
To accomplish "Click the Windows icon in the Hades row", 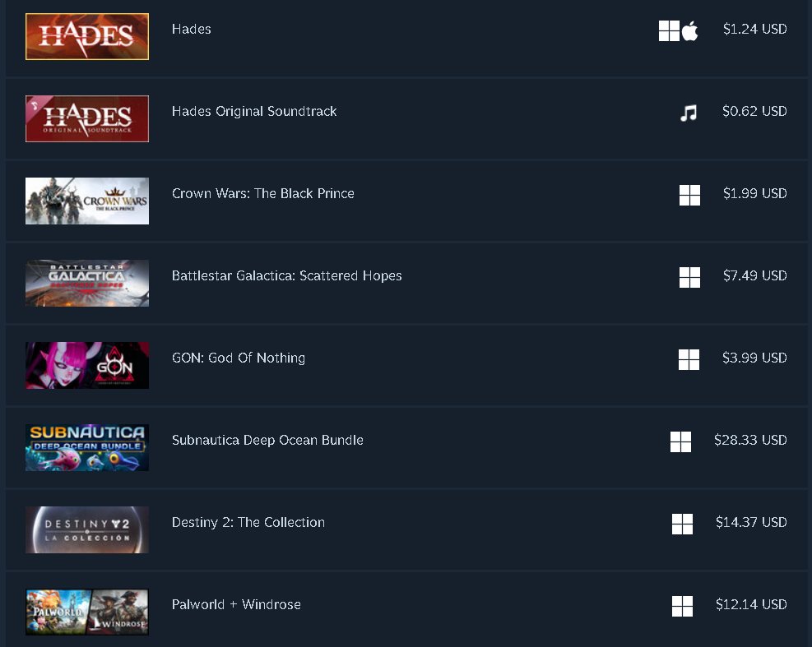I will tap(669, 31).
